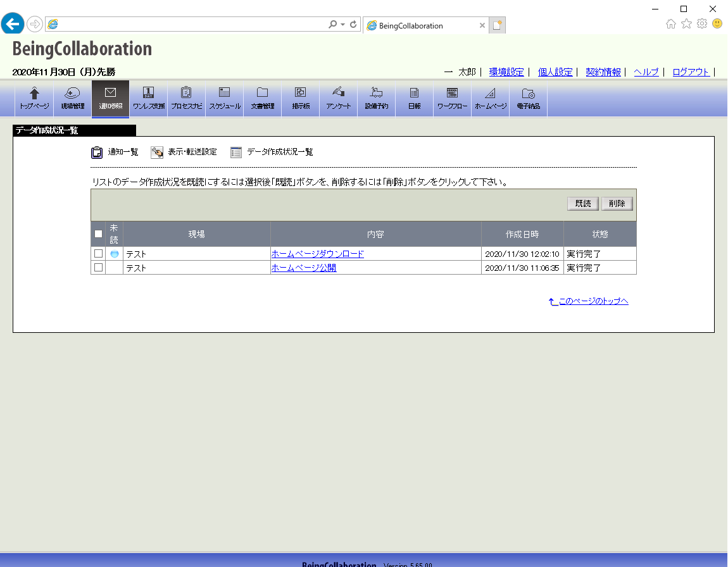Viewport: 728px width, 567px height.
Task: Open the ヘルプ link
Action: pyautogui.click(x=646, y=72)
